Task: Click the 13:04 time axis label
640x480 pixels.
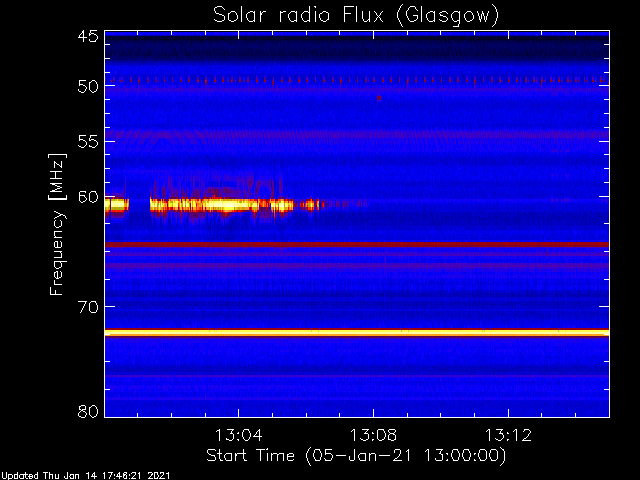Action: [238, 435]
